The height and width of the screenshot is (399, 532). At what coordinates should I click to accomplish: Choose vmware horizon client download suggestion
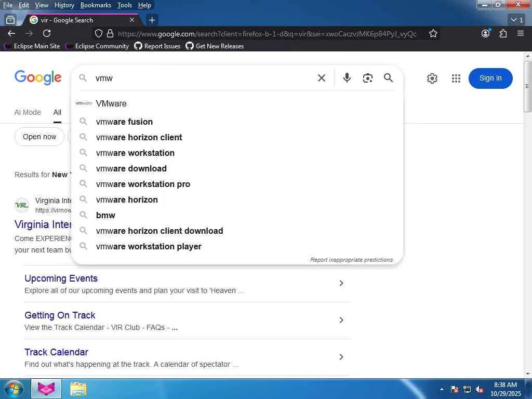[237, 231]
